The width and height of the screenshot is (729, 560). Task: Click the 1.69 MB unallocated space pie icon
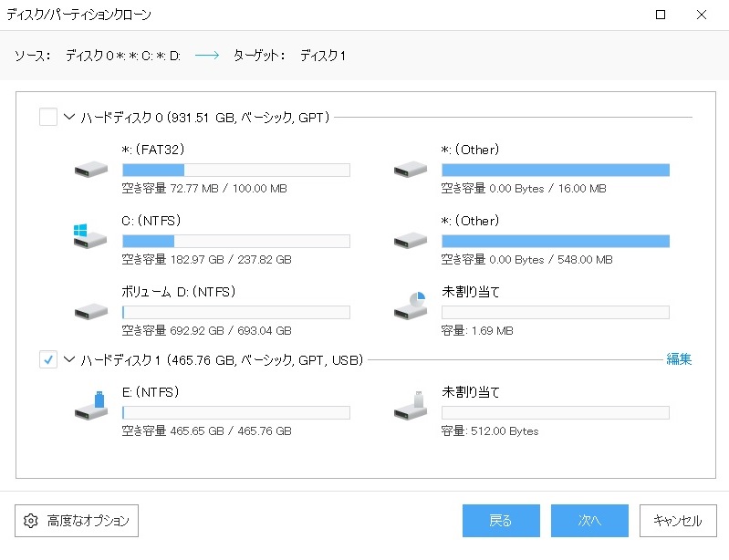click(x=411, y=307)
